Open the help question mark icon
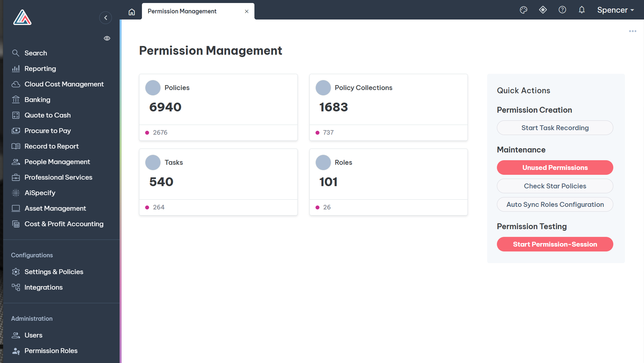This screenshot has width=644, height=363. tap(562, 10)
